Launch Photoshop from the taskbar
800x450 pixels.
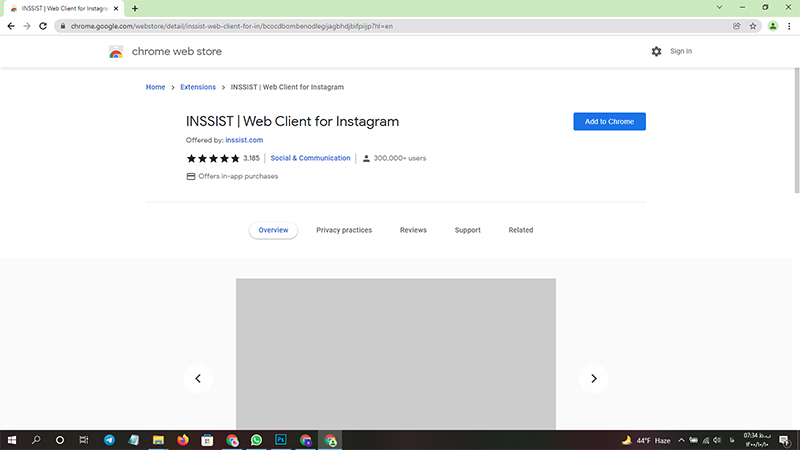coord(281,440)
